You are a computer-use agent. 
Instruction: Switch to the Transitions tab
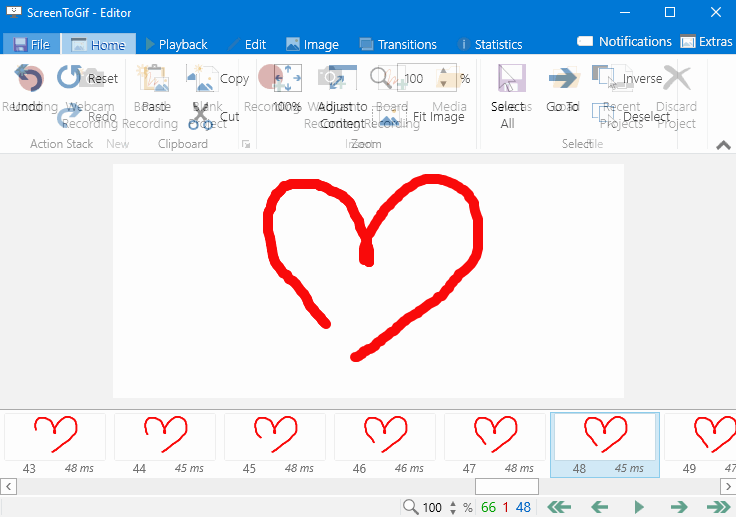(x=398, y=44)
